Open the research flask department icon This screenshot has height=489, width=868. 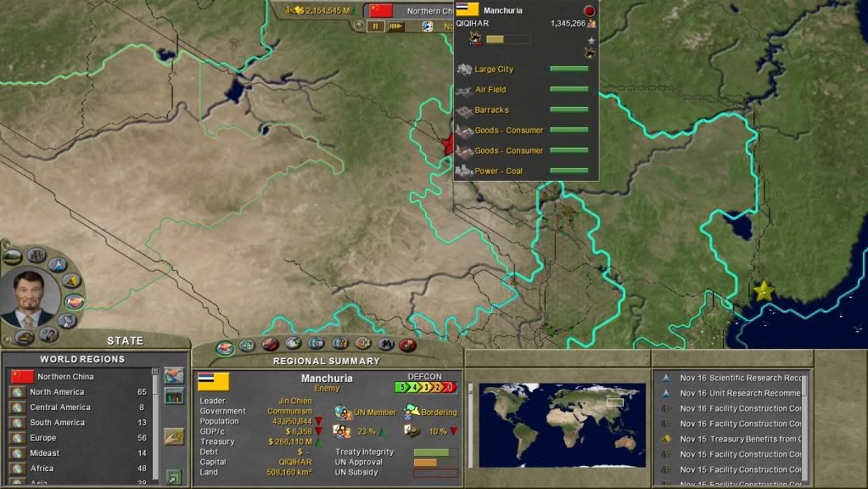[x=58, y=264]
